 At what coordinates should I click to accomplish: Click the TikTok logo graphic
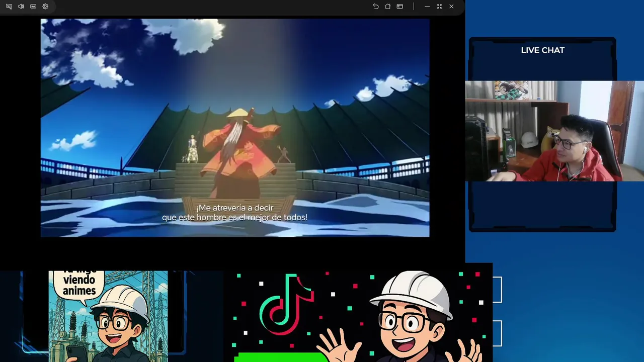(287, 305)
